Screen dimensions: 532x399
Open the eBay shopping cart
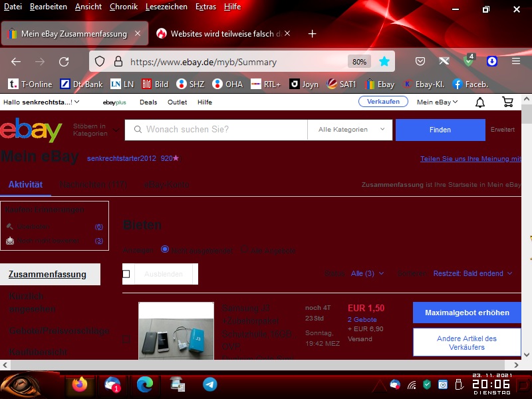(x=508, y=102)
